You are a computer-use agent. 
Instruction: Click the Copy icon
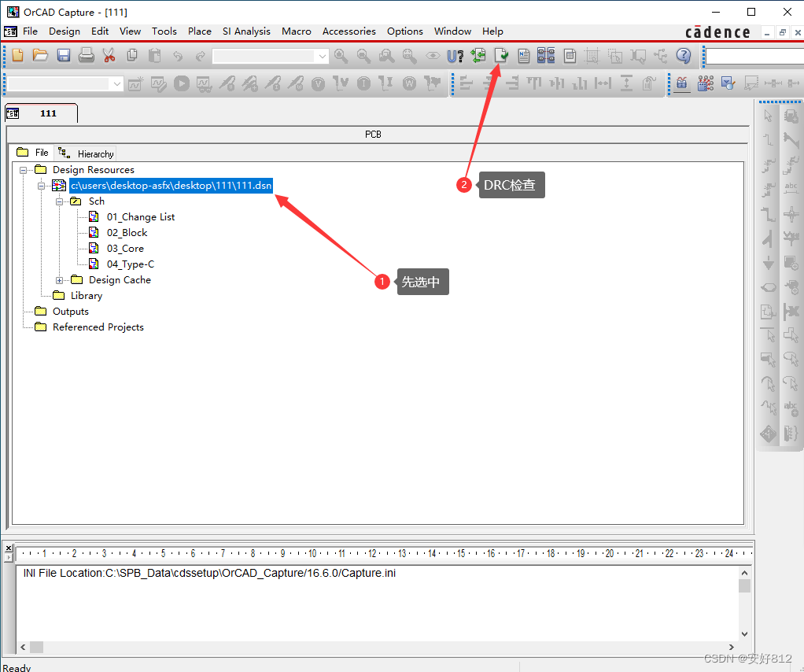coord(132,55)
